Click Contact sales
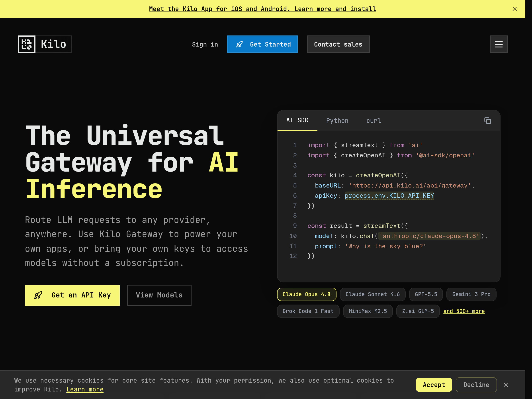The width and height of the screenshot is (532, 399). (338, 44)
